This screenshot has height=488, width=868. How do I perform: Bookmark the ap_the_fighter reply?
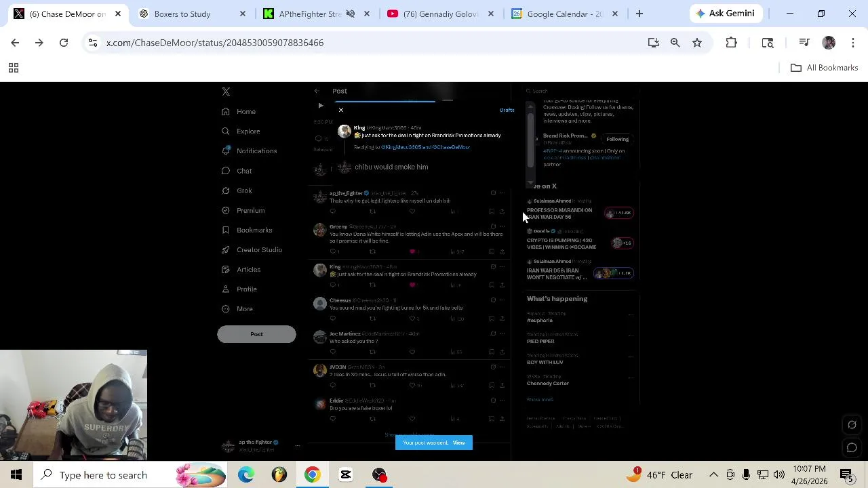click(x=492, y=211)
